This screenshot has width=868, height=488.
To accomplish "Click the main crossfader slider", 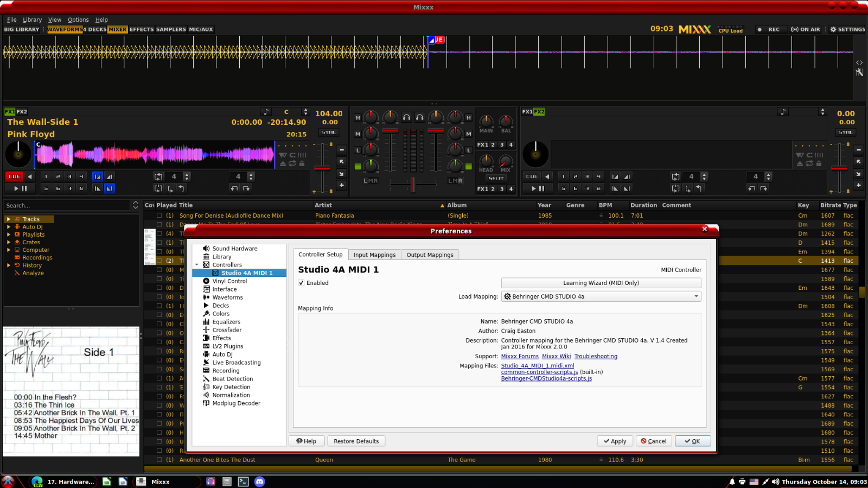I will [413, 185].
